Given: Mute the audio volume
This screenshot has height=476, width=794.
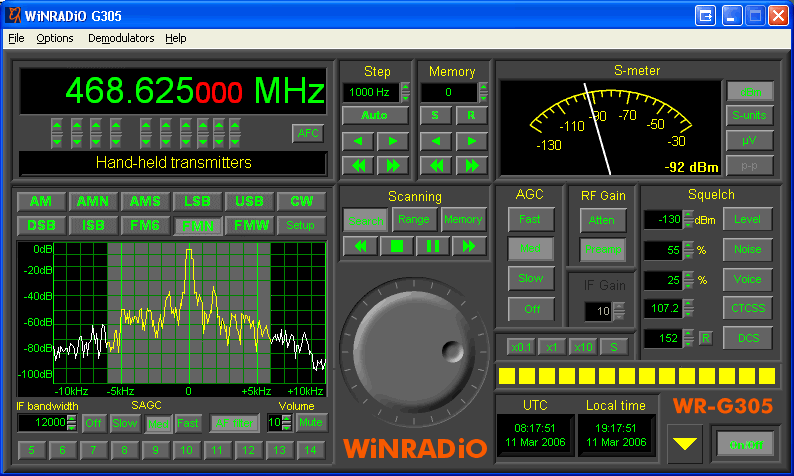Looking at the screenshot, I should point(311,423).
